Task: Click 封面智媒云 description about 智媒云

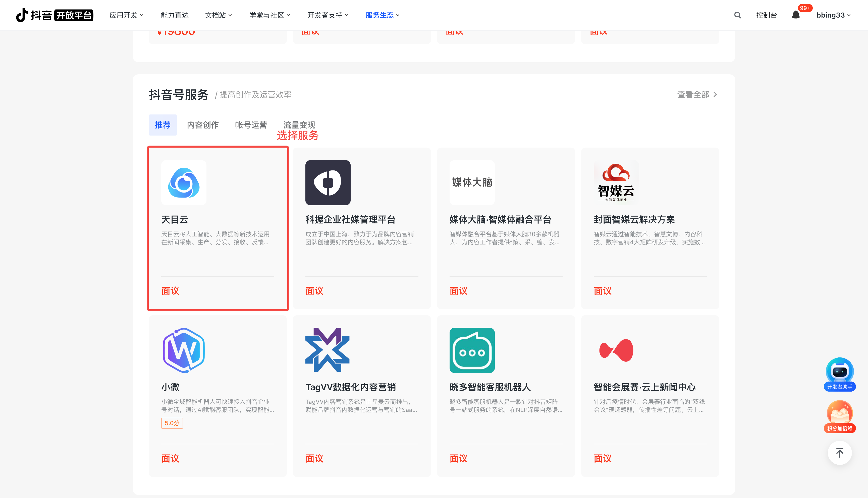Action: click(x=649, y=238)
